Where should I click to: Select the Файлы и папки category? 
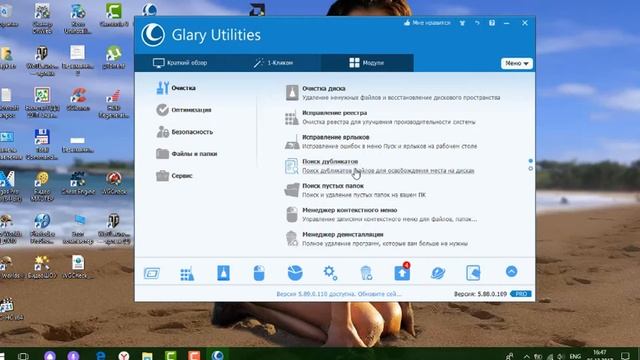coord(187,154)
